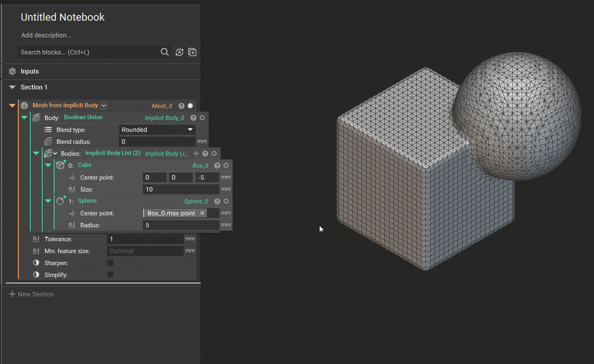
Task: Open help for Box_0 block
Action: tap(217, 165)
